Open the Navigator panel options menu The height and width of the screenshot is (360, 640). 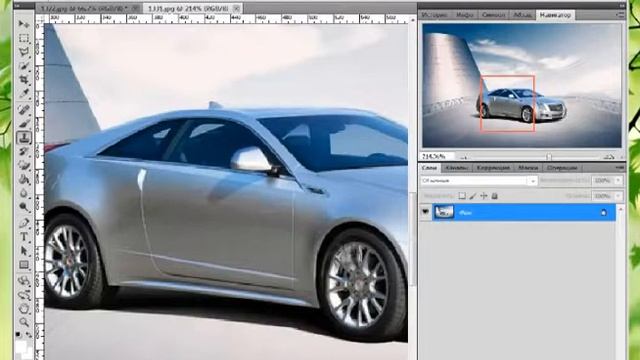[620, 15]
